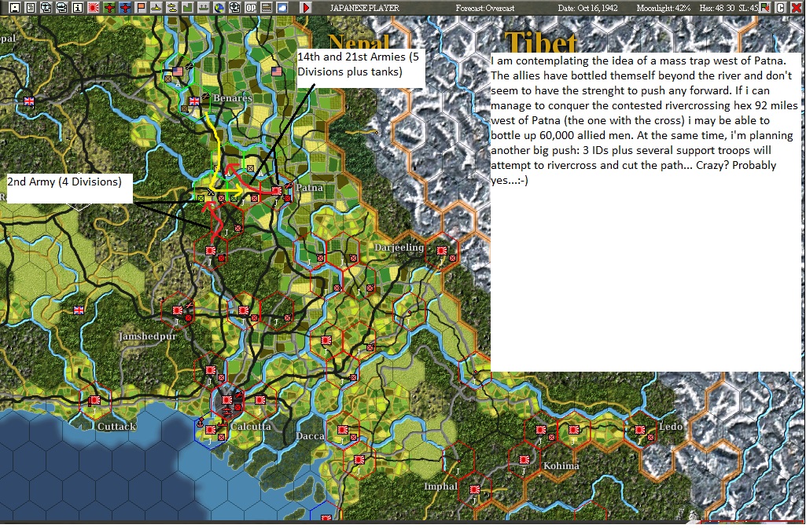Select the Japanese flag base at Kohima
The height and width of the screenshot is (532, 806).
coord(524,460)
